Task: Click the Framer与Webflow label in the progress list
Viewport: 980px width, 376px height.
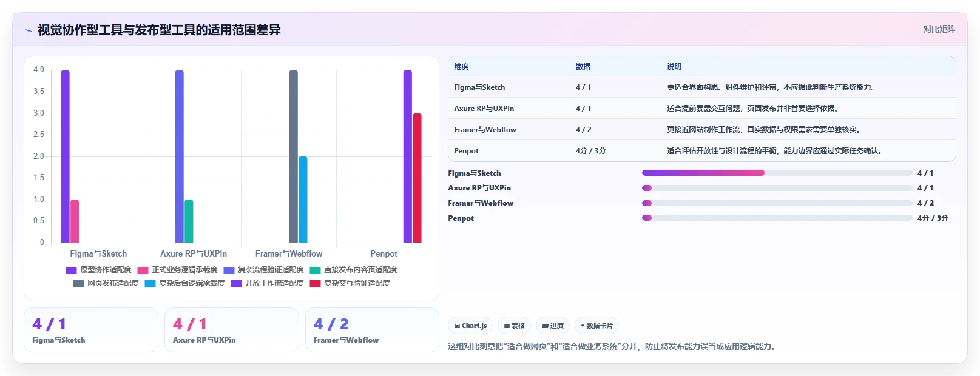Action: tap(481, 203)
